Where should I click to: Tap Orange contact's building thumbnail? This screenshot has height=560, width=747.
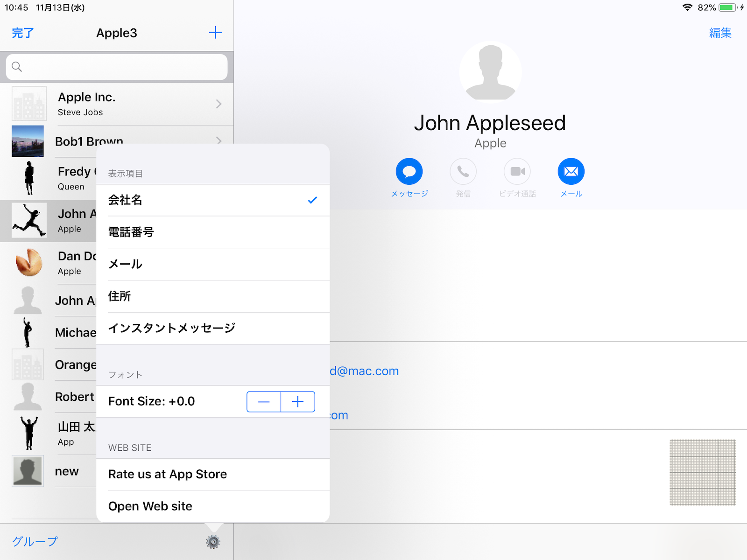coord(28,364)
